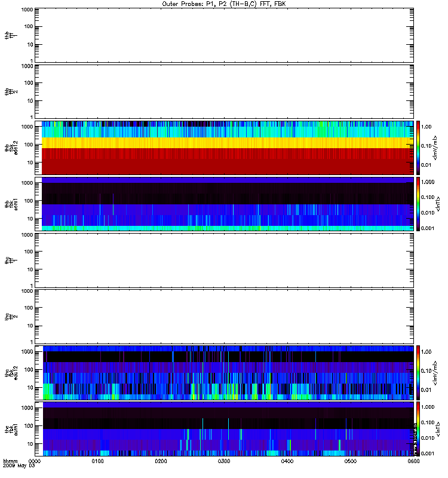Click the "0300" time axis label
This screenshot has width=448, height=478.
tap(224, 461)
